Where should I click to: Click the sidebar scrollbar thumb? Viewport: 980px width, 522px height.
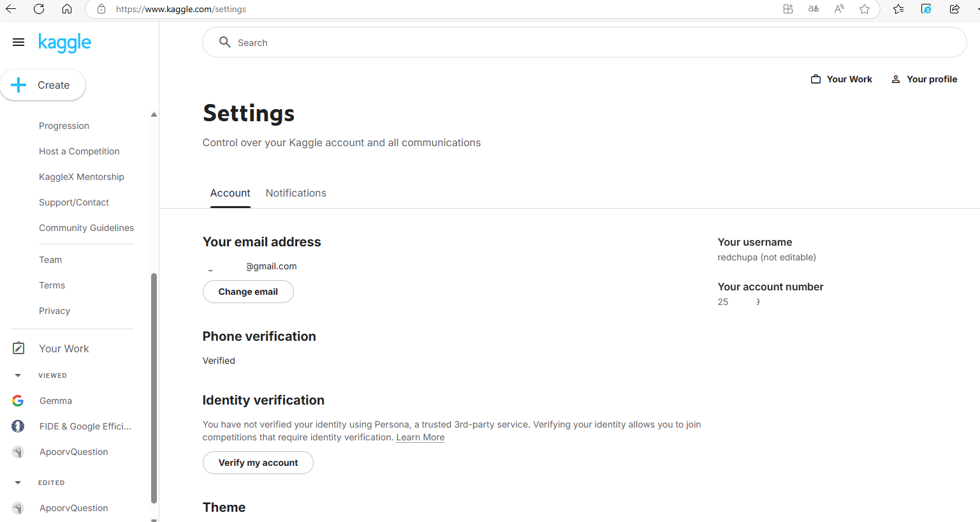[x=154, y=388]
